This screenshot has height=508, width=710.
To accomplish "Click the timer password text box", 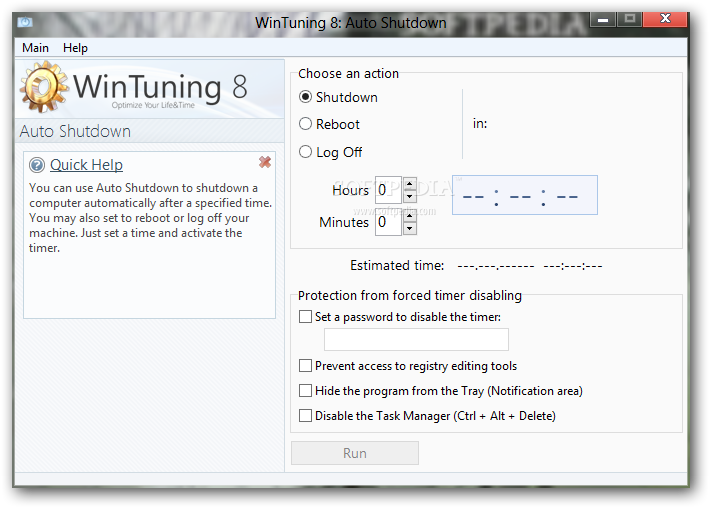I will click(x=416, y=339).
